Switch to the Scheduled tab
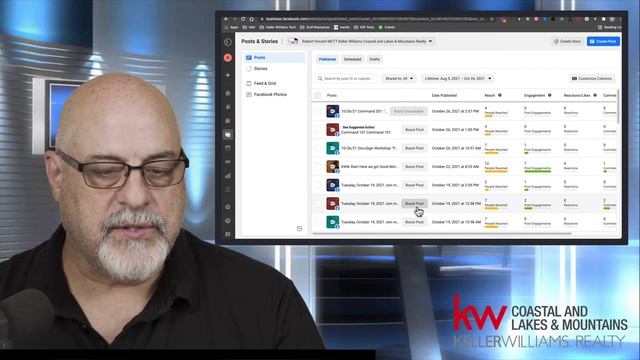The width and height of the screenshot is (640, 360). (x=352, y=59)
